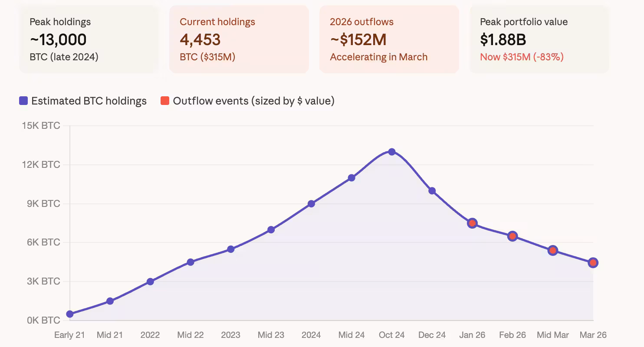Select the Early 21 data point
This screenshot has width=644, height=347.
click(x=70, y=314)
